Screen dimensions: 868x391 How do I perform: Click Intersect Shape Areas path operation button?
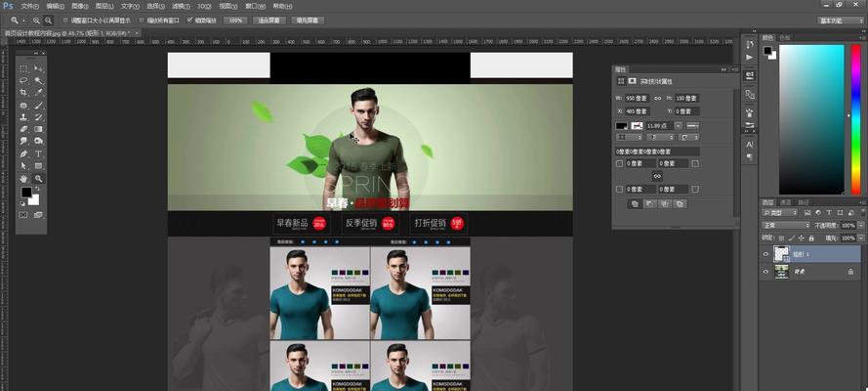tap(665, 203)
